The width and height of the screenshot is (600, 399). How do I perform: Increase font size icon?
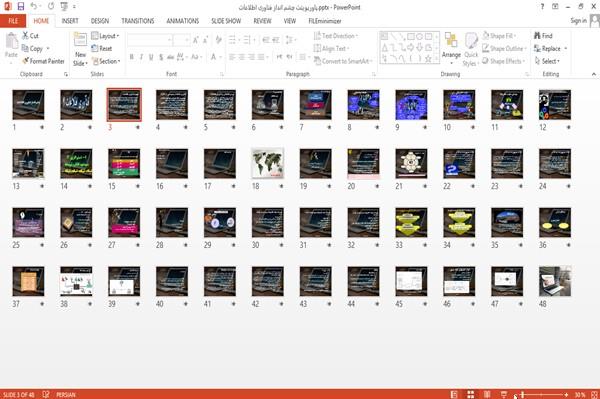coord(196,40)
